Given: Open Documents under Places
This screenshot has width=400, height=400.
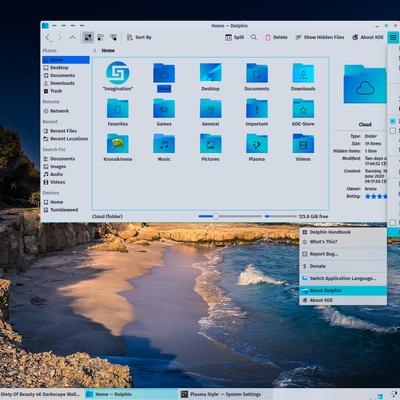Looking at the screenshot, I should pos(66,75).
